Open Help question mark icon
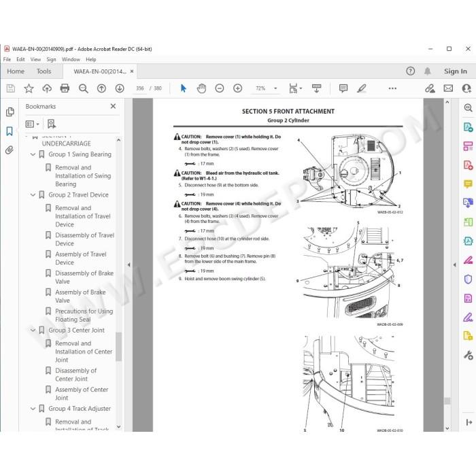476x476 pixels. click(411, 71)
